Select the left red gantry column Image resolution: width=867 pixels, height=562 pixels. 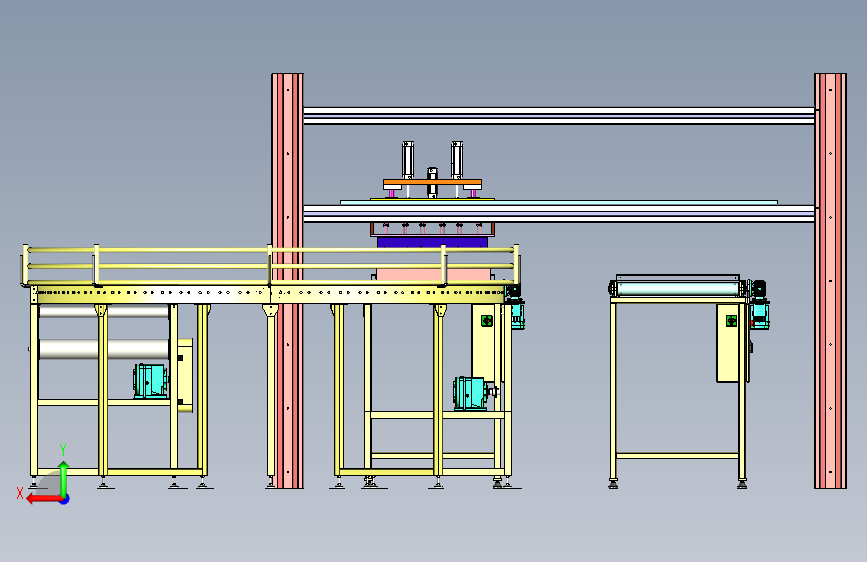pyautogui.click(x=288, y=281)
